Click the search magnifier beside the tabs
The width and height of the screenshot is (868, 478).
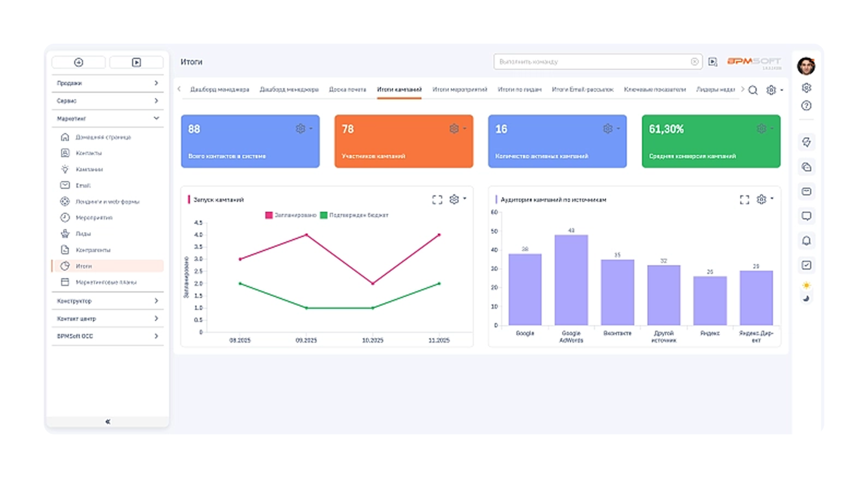(753, 90)
